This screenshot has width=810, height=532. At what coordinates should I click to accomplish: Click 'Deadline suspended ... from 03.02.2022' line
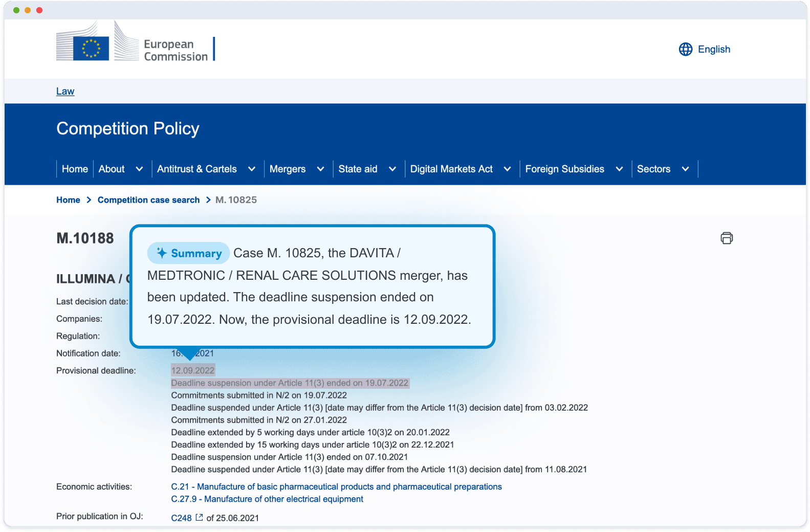(x=379, y=408)
